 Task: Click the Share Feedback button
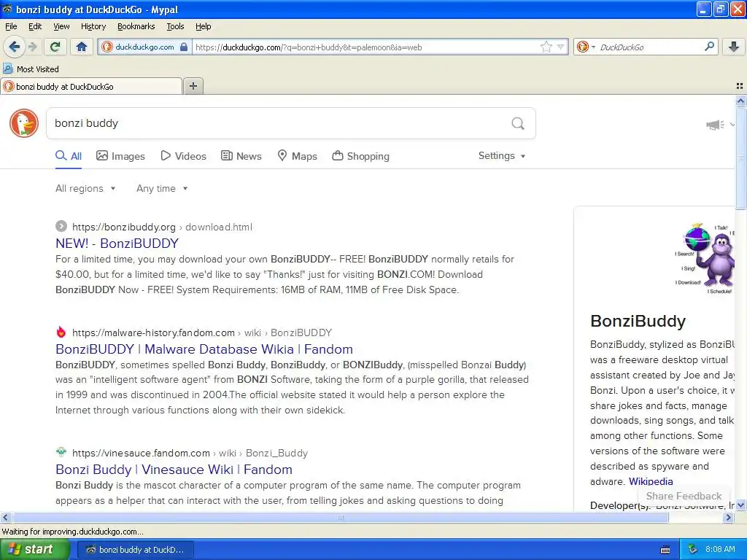click(684, 496)
